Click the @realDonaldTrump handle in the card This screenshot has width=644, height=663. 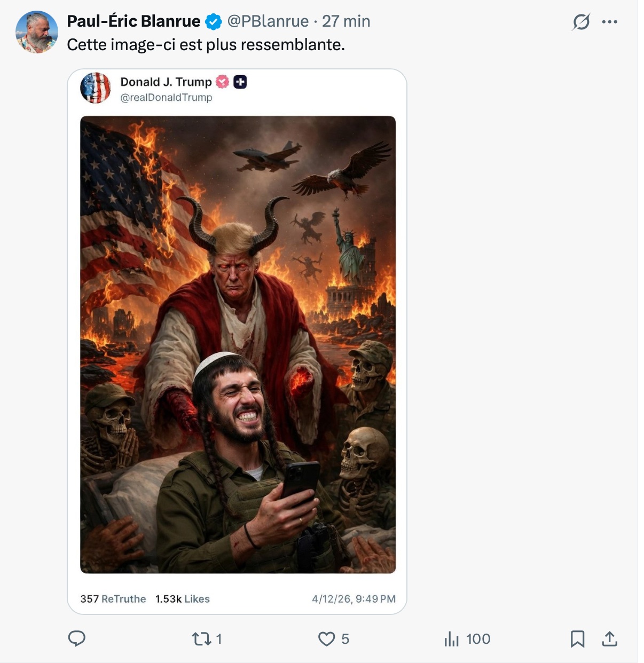pyautogui.click(x=166, y=98)
